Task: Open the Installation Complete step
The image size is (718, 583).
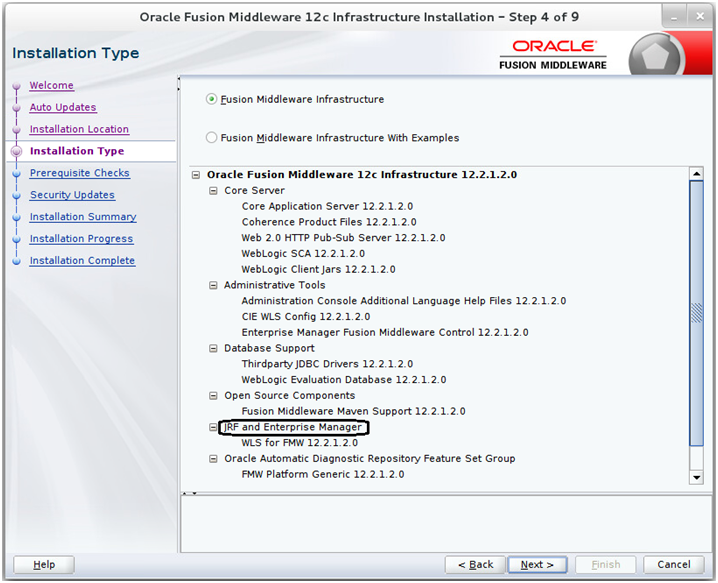Action: pos(82,261)
